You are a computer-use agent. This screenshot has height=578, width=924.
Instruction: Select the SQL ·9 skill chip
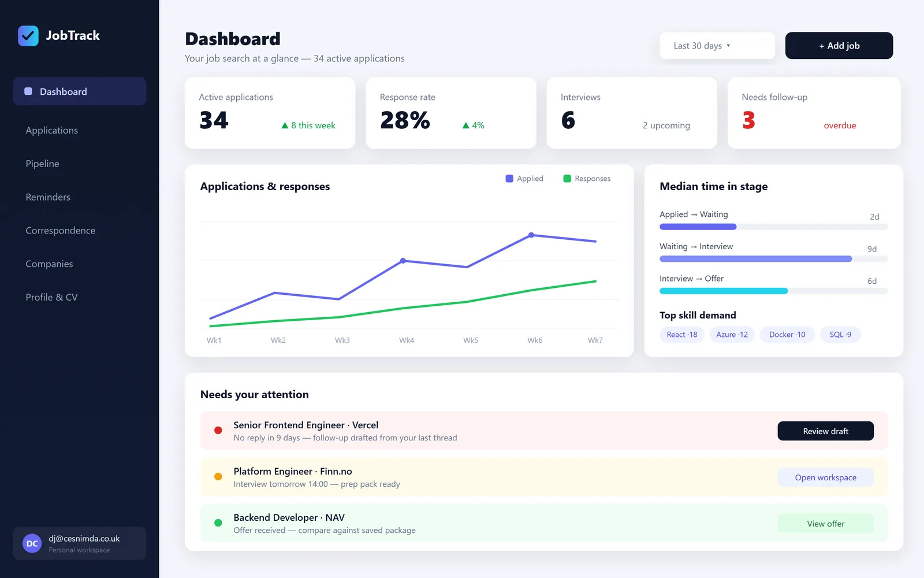[x=840, y=335]
